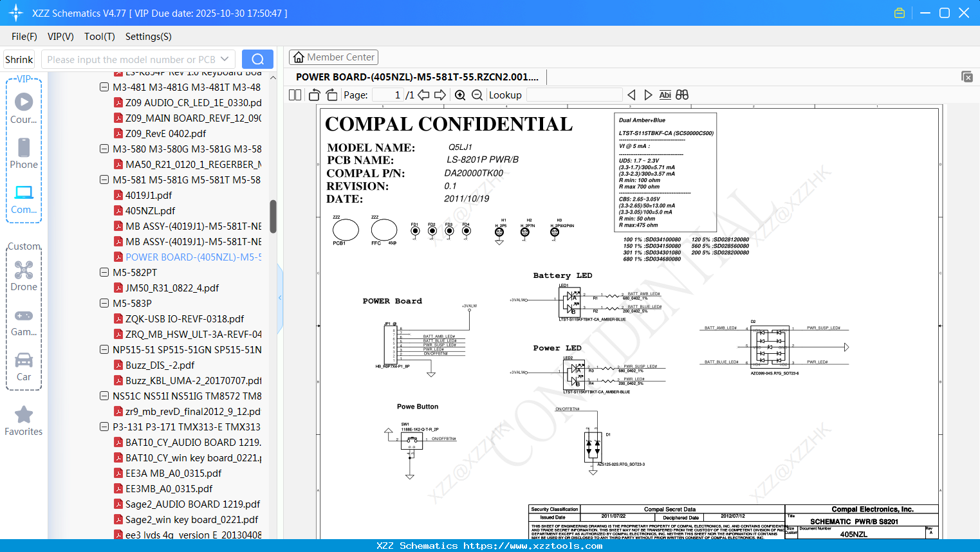Open Z09 AUDIO_CR_LED_1E_0330 file
The width and height of the screenshot is (980, 552).
tap(193, 102)
